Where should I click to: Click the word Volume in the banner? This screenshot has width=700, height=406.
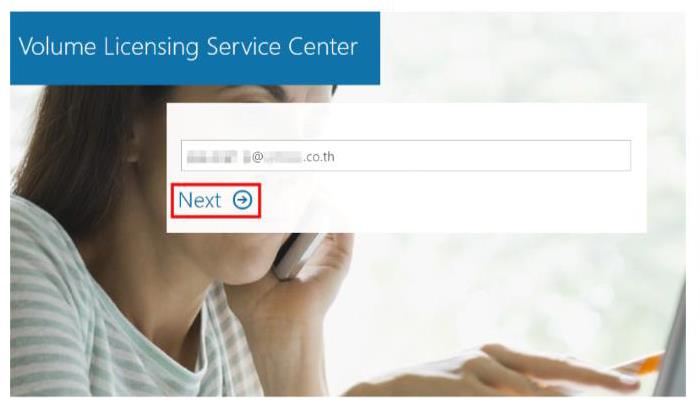point(57,46)
